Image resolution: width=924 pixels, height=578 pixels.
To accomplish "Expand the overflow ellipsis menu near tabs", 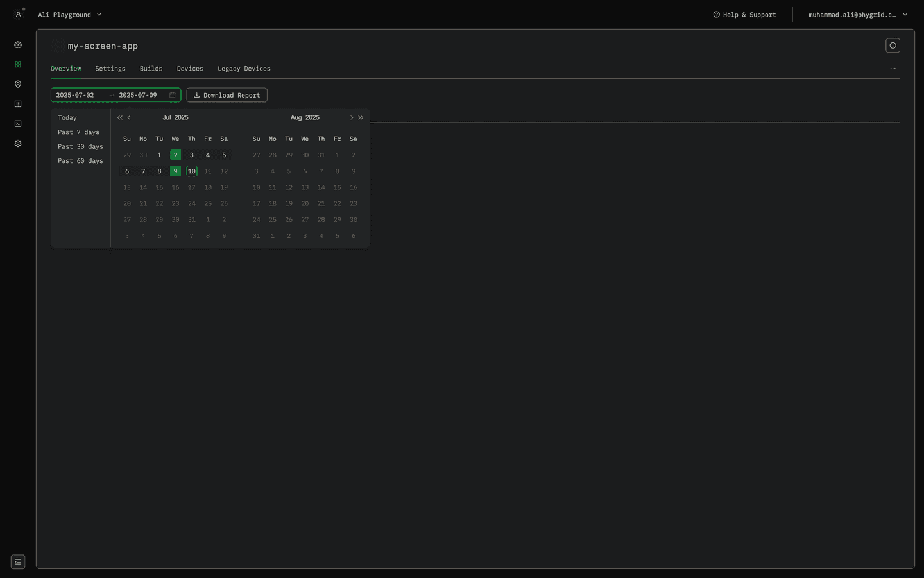I will pos(893,68).
